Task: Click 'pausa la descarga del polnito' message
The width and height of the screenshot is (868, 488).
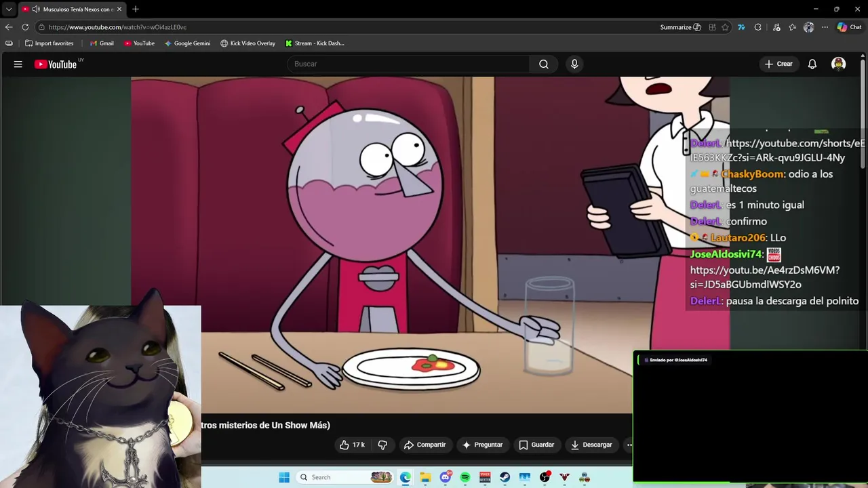Action: tap(792, 301)
